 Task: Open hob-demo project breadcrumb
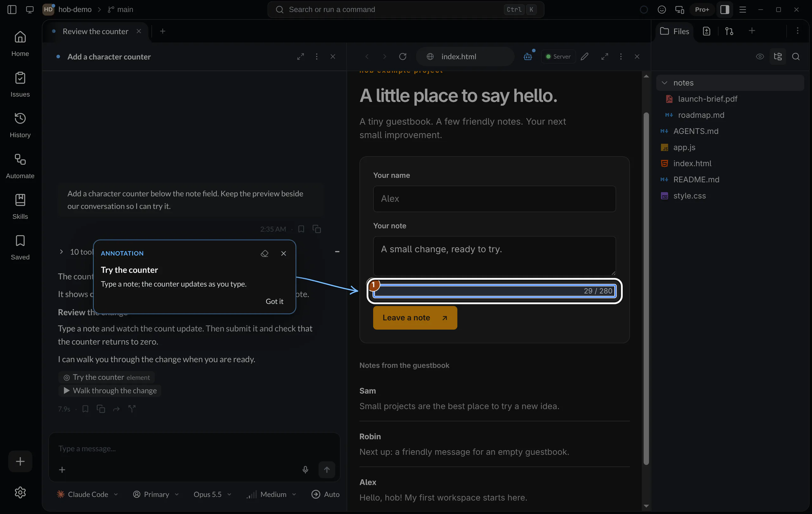75,10
